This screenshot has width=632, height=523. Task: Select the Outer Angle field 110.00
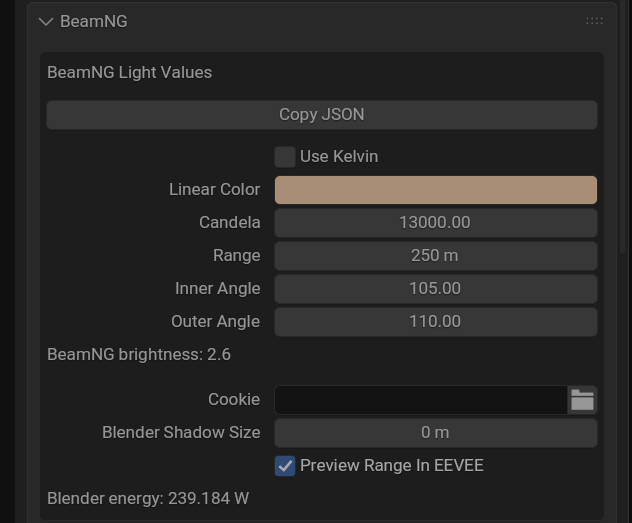pyautogui.click(x=436, y=322)
